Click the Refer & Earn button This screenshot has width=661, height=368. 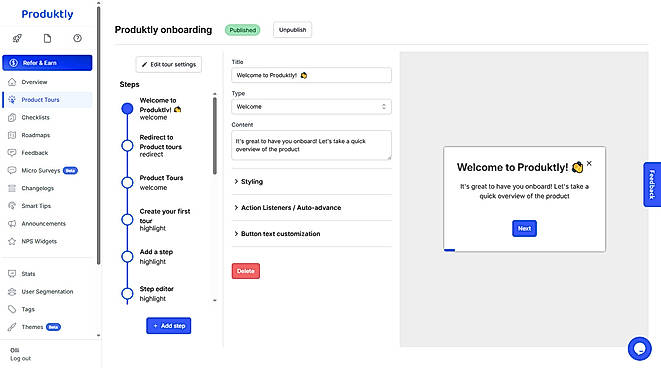click(47, 63)
